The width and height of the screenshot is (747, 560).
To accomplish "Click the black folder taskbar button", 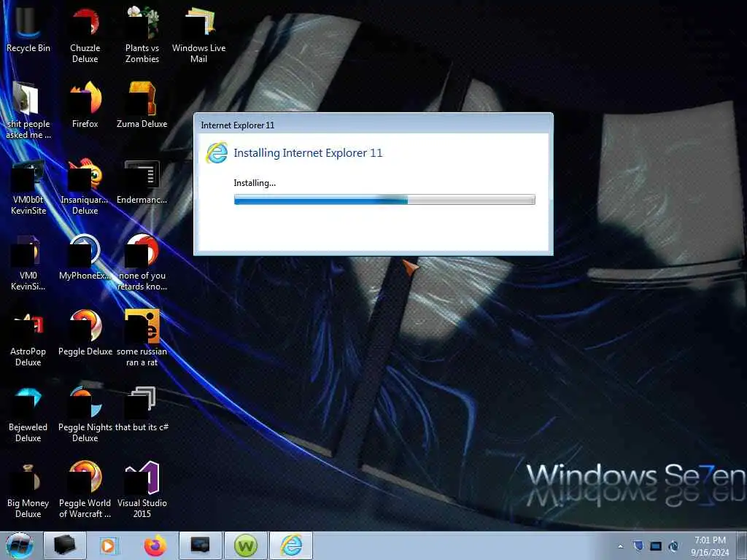I will click(65, 545).
